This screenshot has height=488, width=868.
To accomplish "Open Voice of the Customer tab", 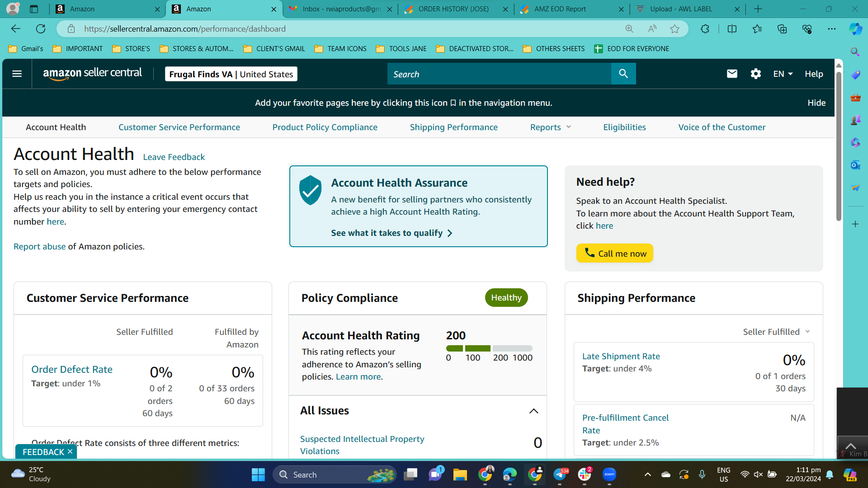I will 722,127.
